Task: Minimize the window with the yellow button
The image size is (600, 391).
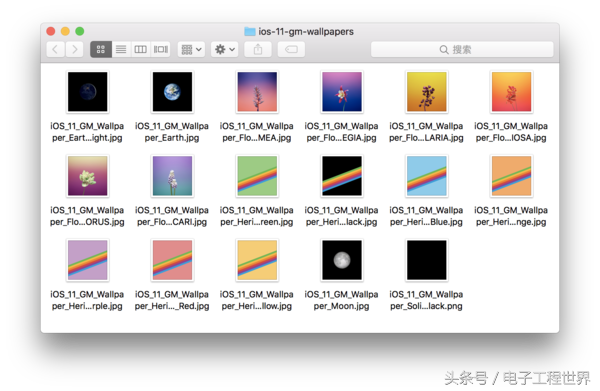Action: [65, 31]
